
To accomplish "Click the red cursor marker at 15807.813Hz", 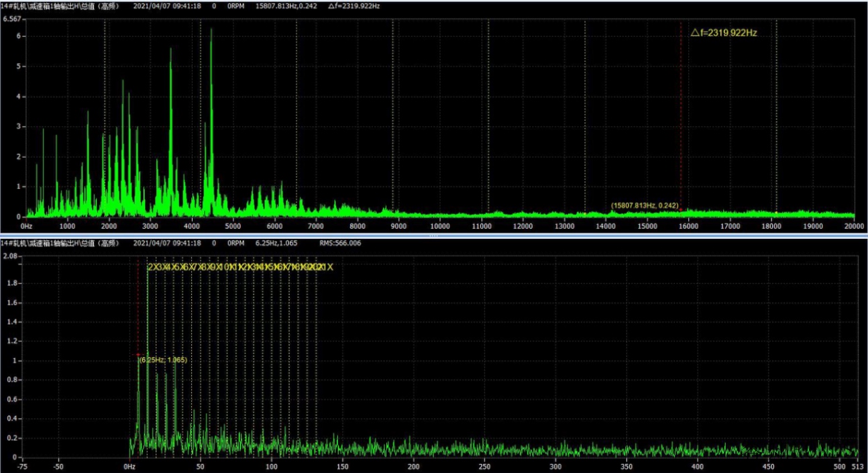I will pos(680,209).
